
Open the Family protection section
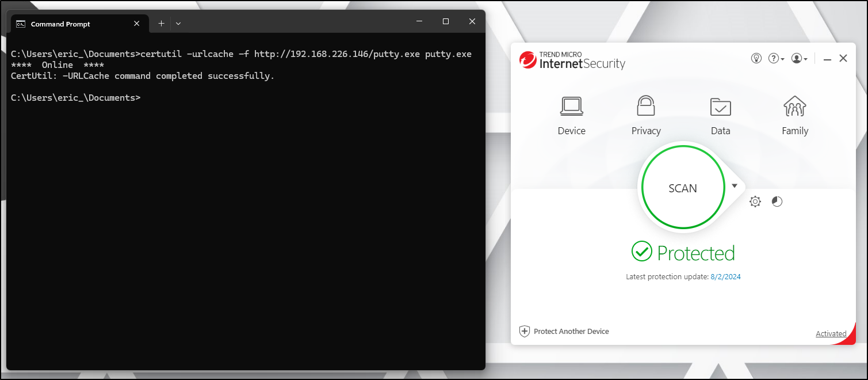click(795, 115)
